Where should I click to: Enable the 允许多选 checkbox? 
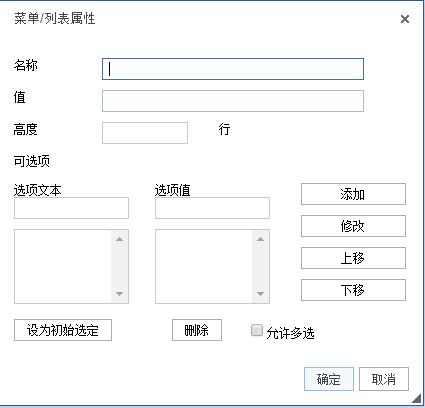tap(257, 330)
